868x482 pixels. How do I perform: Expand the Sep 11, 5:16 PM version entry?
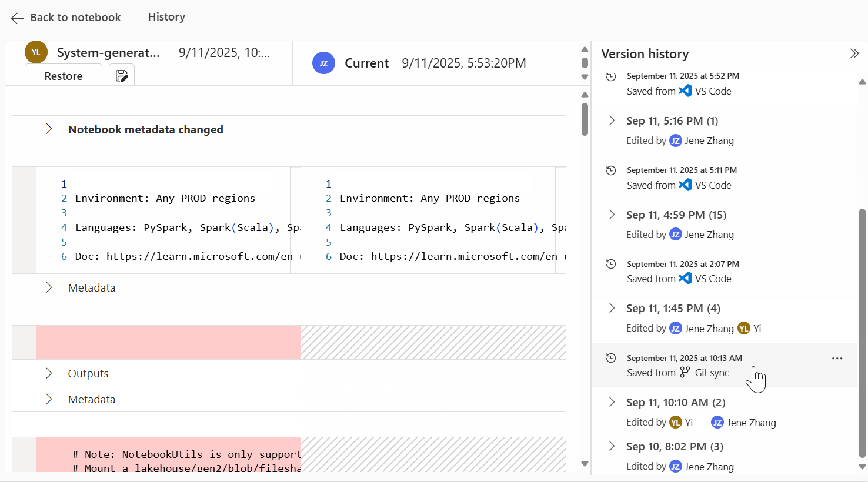point(611,120)
